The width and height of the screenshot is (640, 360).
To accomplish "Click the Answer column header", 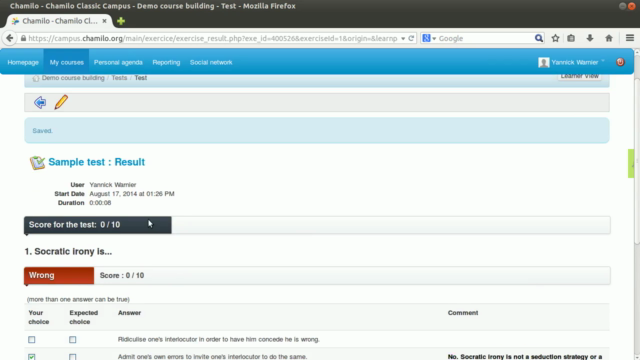I will [x=129, y=313].
